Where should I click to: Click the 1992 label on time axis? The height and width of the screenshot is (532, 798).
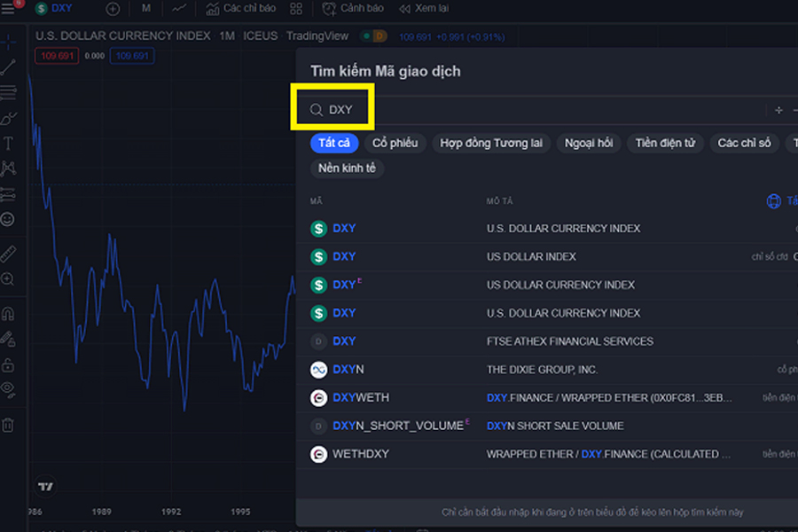click(171, 512)
